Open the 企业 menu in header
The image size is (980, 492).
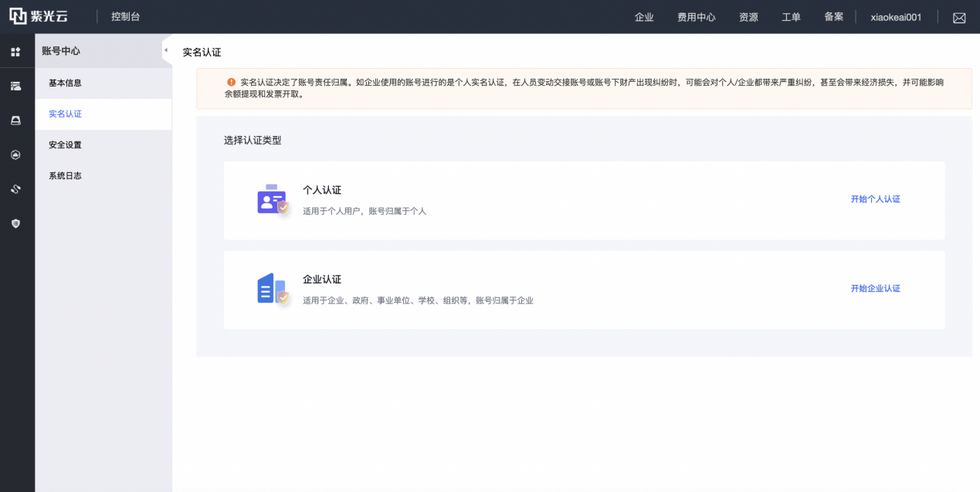[644, 17]
